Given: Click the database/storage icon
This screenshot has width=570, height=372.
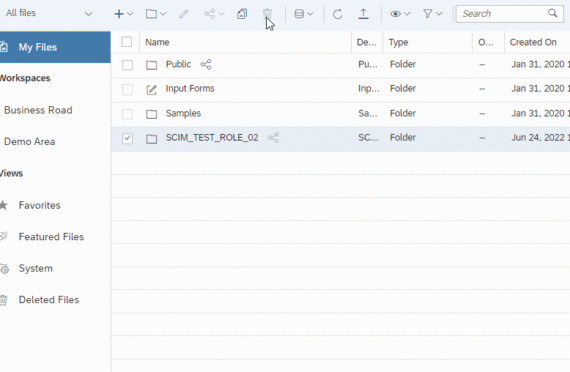Looking at the screenshot, I should [299, 14].
